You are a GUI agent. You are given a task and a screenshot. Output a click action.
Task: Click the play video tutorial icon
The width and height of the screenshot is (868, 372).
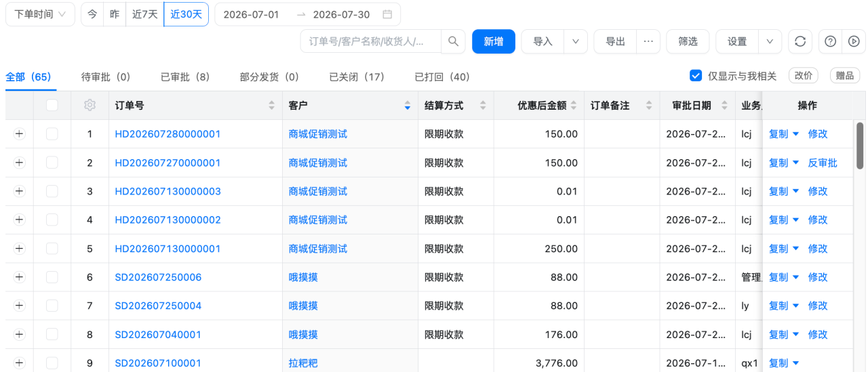[852, 41]
